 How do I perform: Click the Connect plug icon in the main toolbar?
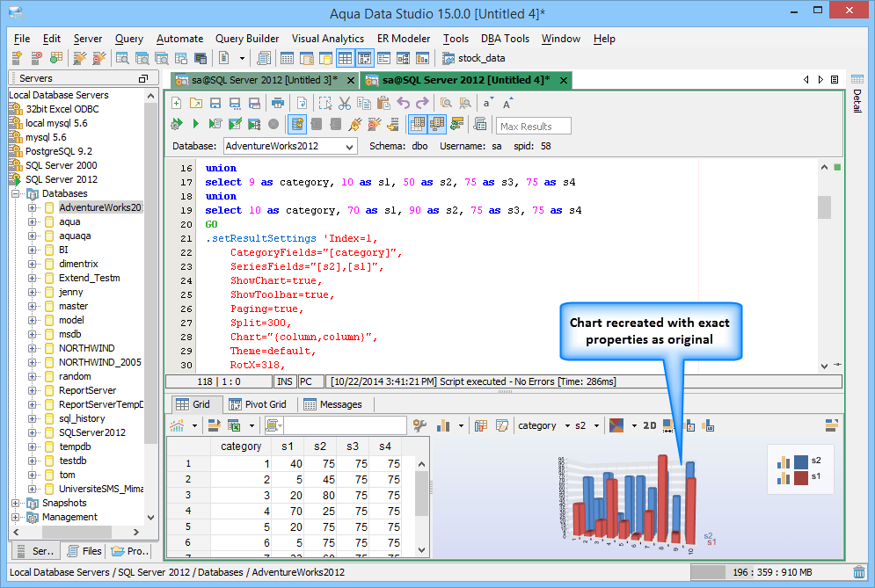(x=80, y=58)
